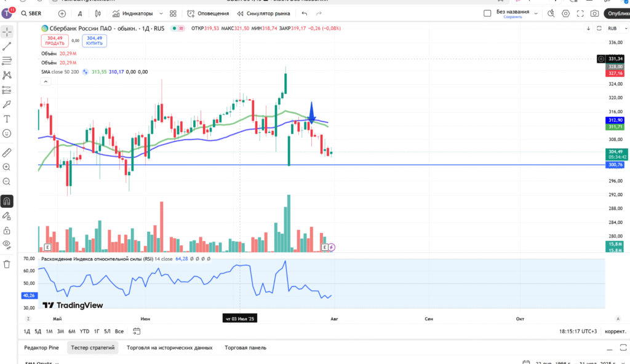This screenshot has height=364, width=630.
Task: Select the 1М date range
Action: [49, 331]
